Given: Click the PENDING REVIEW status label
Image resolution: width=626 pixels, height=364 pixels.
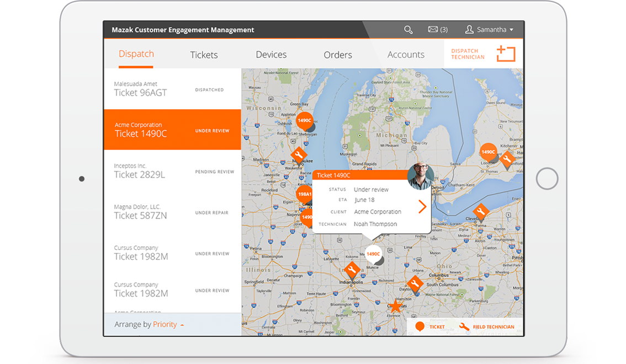Looking at the screenshot, I should pyautogui.click(x=214, y=172).
